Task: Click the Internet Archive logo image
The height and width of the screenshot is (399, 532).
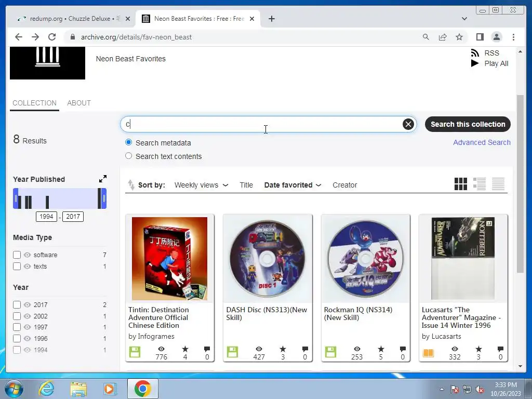Action: tap(47, 63)
